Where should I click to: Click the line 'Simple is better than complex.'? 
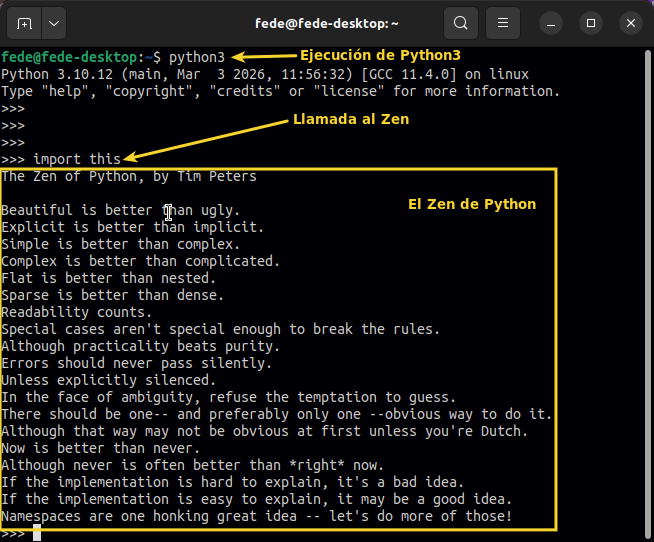(x=121, y=245)
